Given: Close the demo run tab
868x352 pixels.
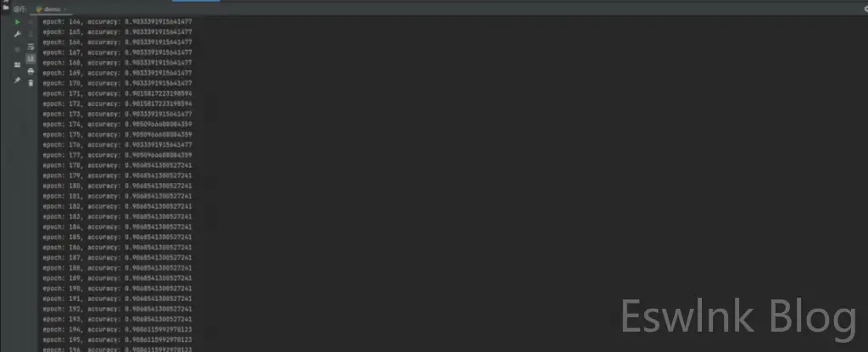Looking at the screenshot, I should tap(65, 9).
